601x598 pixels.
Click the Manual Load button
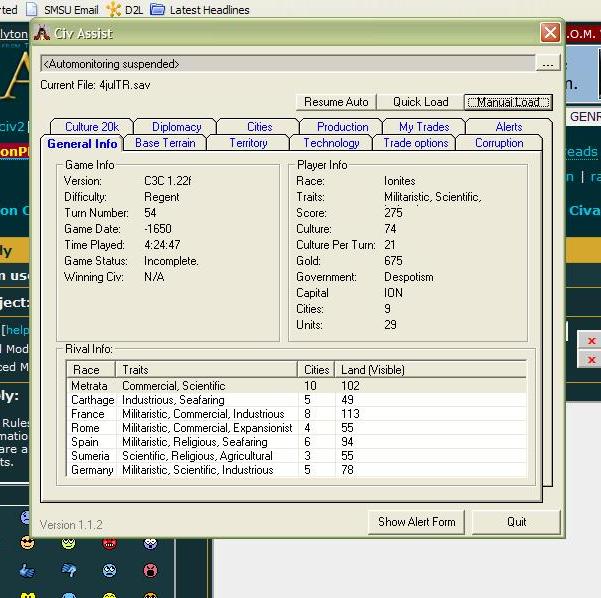508,102
